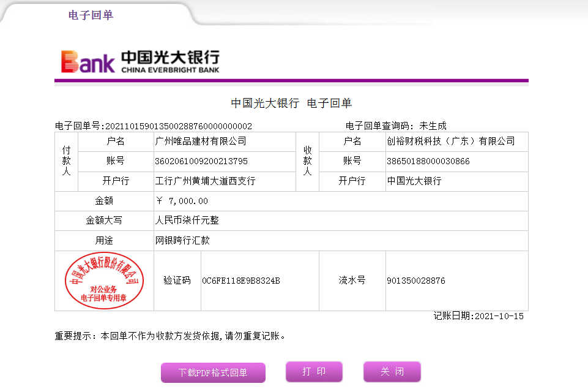Click the 金额大写 label cell
The width and height of the screenshot is (588, 389).
click(104, 221)
